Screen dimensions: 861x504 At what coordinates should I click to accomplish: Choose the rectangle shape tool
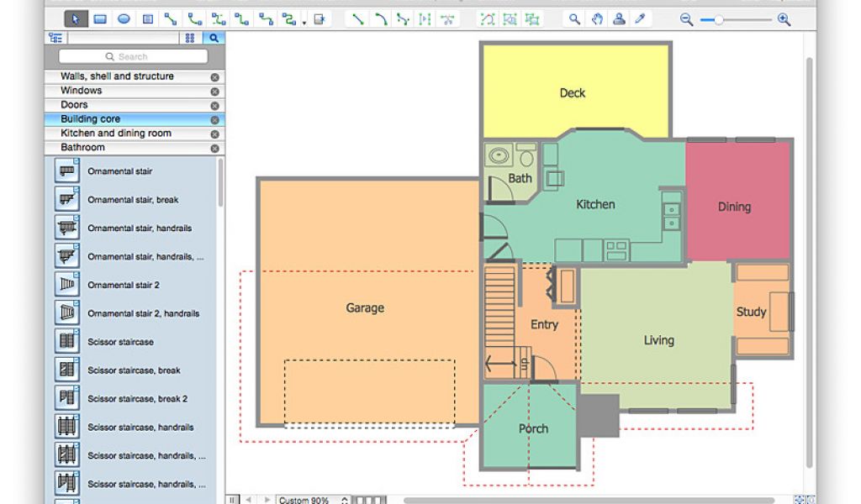coord(100,19)
